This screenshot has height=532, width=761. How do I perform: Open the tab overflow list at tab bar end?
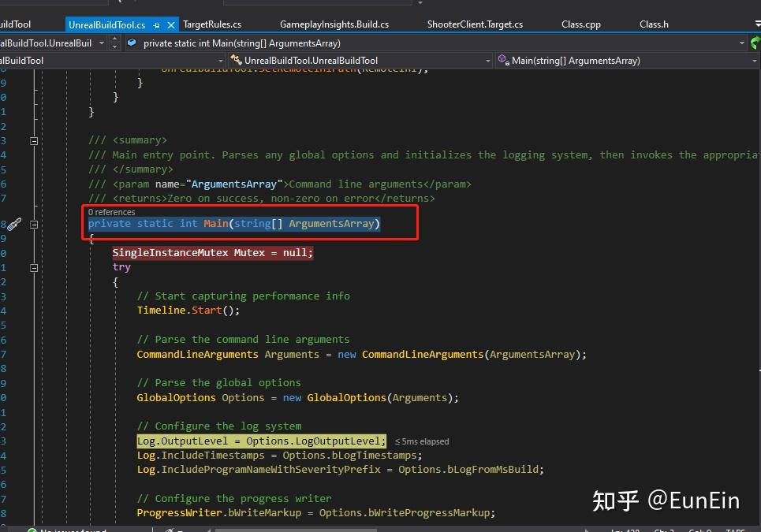point(758,23)
